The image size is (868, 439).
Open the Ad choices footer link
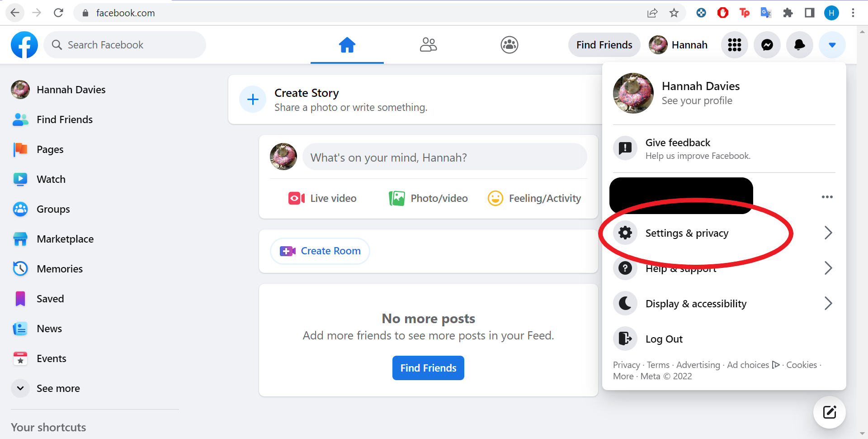pyautogui.click(x=753, y=365)
